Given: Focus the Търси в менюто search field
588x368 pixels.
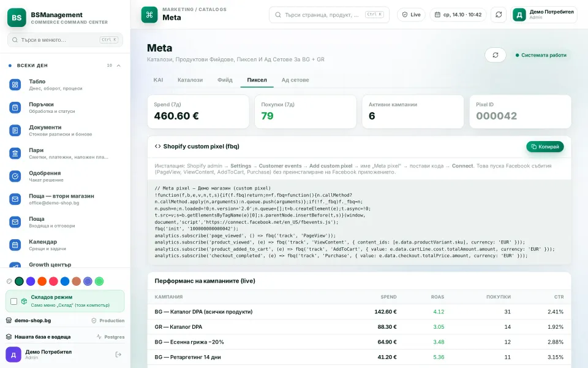Looking at the screenshot, I should coord(66,40).
